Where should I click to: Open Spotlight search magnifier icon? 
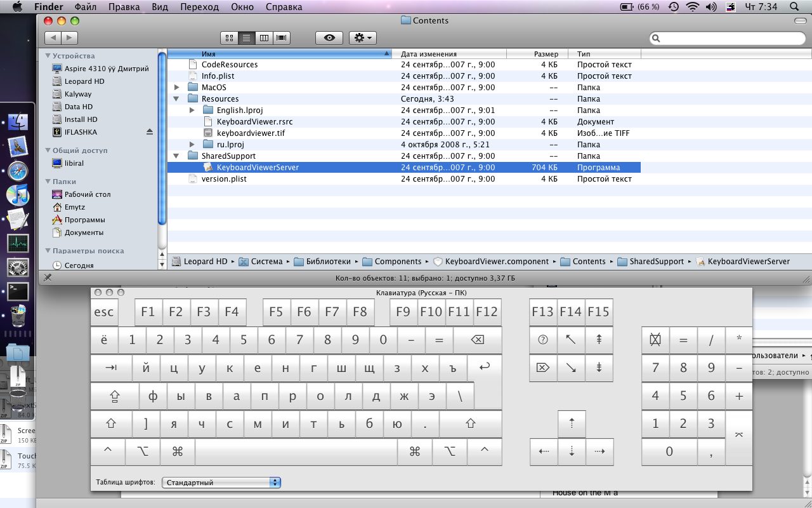794,7
